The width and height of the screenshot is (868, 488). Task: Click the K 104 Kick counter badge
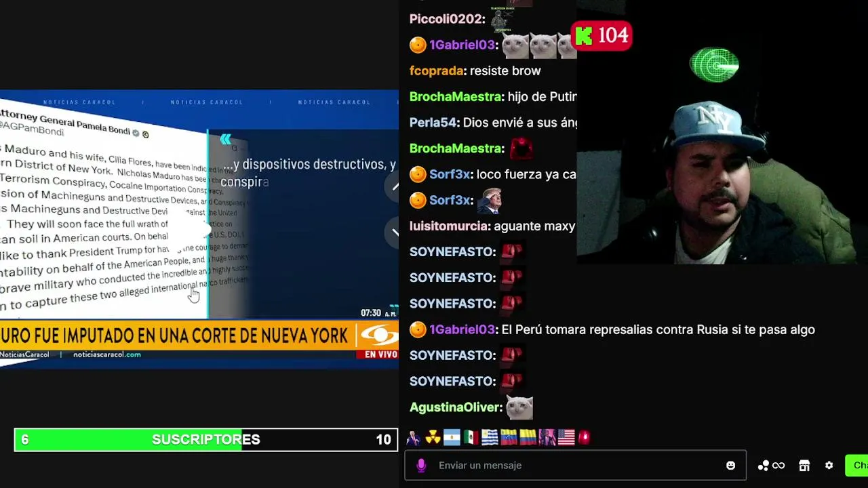tap(602, 36)
